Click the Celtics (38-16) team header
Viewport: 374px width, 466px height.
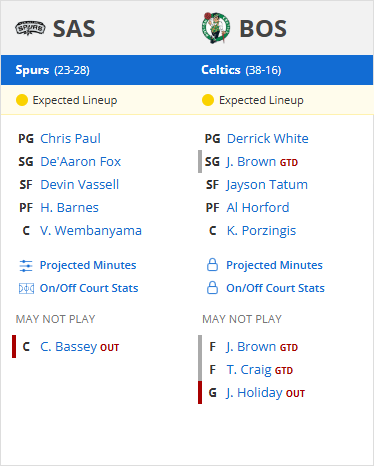[x=241, y=70]
